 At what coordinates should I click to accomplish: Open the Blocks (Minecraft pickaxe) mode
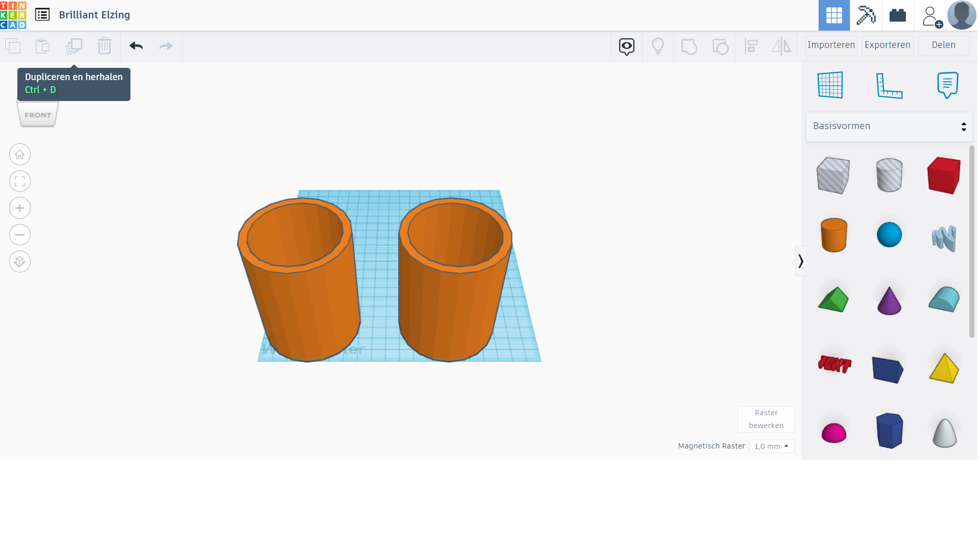pyautogui.click(x=866, y=15)
